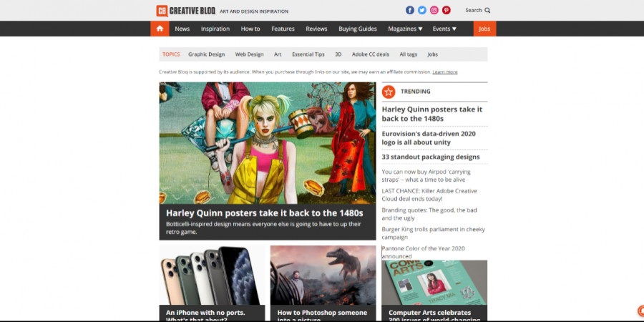Select the Adobe CC deals topic
The width and height of the screenshot is (644, 322).
[371, 54]
